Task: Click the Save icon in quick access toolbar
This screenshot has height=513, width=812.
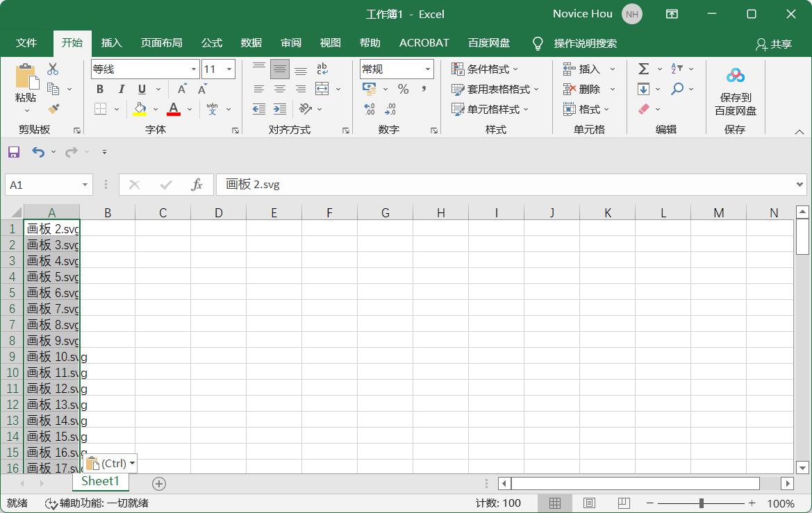Action: coord(14,152)
